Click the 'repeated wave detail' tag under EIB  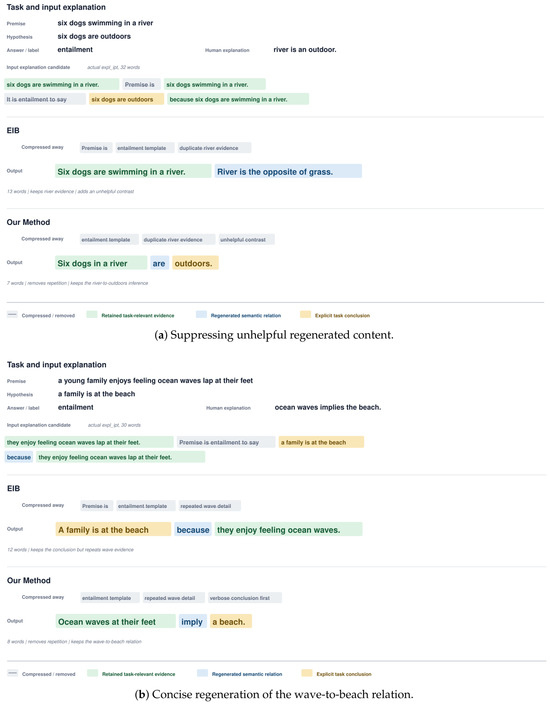tap(210, 506)
